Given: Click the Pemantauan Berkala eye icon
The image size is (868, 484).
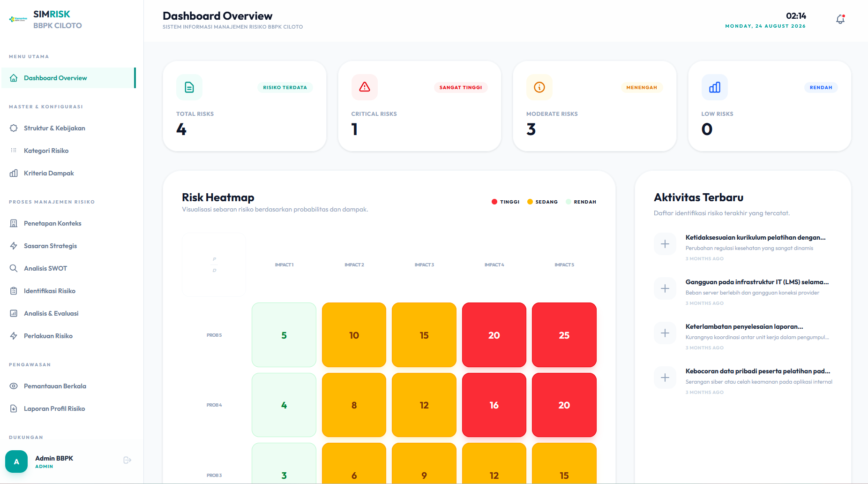Looking at the screenshot, I should click(x=14, y=386).
